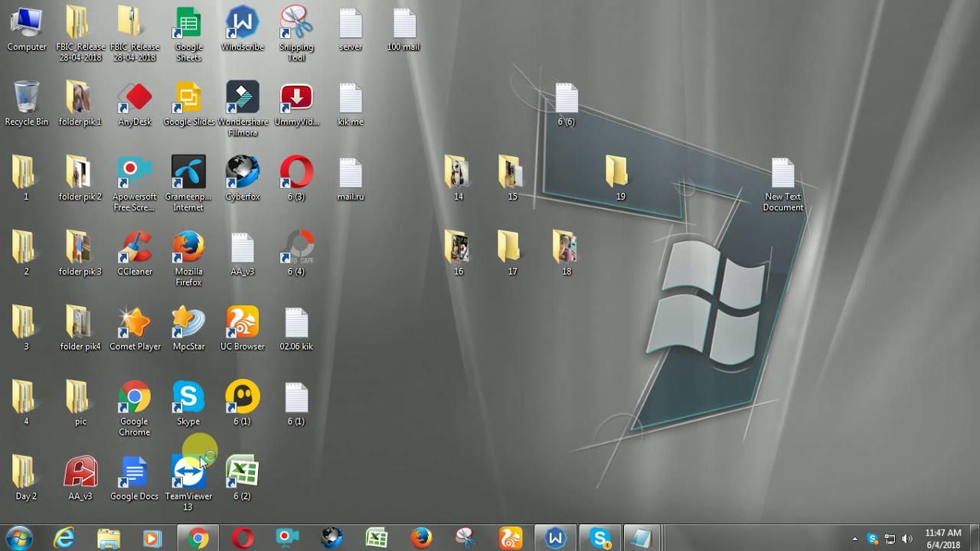Open the Cyberfox desktop shortcut
Viewport: 980px width, 551px height.
point(242,179)
